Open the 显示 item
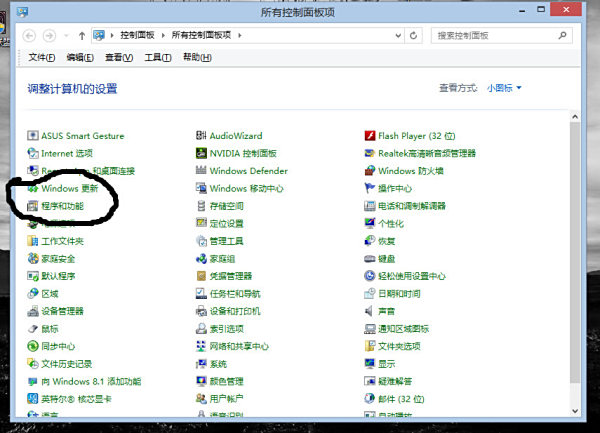 pyautogui.click(x=386, y=364)
